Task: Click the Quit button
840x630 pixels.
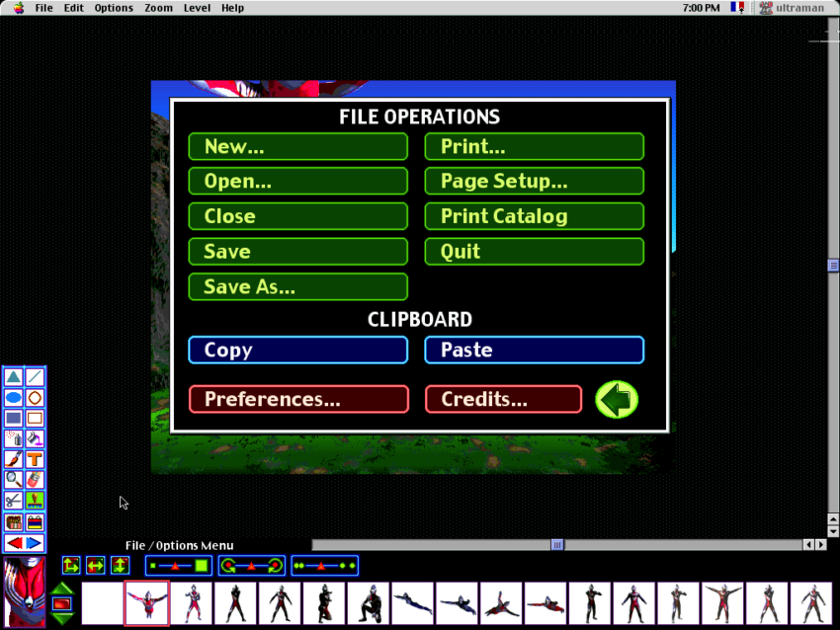Action: [534, 252]
